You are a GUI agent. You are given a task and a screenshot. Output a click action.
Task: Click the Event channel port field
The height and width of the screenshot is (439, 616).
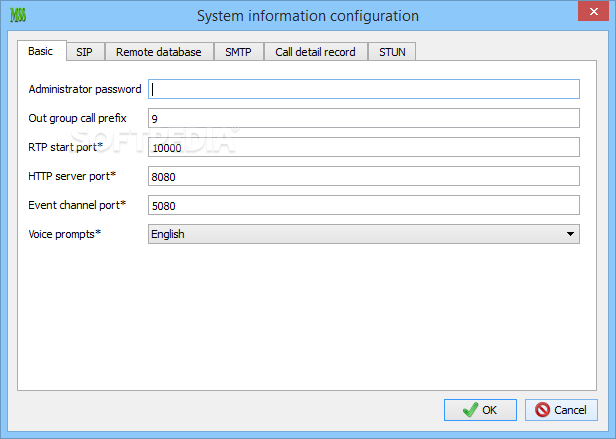point(363,205)
